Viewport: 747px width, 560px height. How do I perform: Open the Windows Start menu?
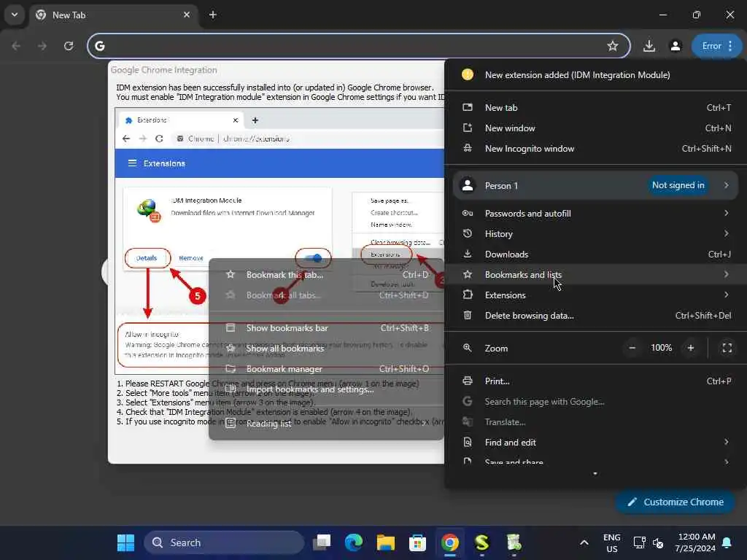click(x=125, y=542)
